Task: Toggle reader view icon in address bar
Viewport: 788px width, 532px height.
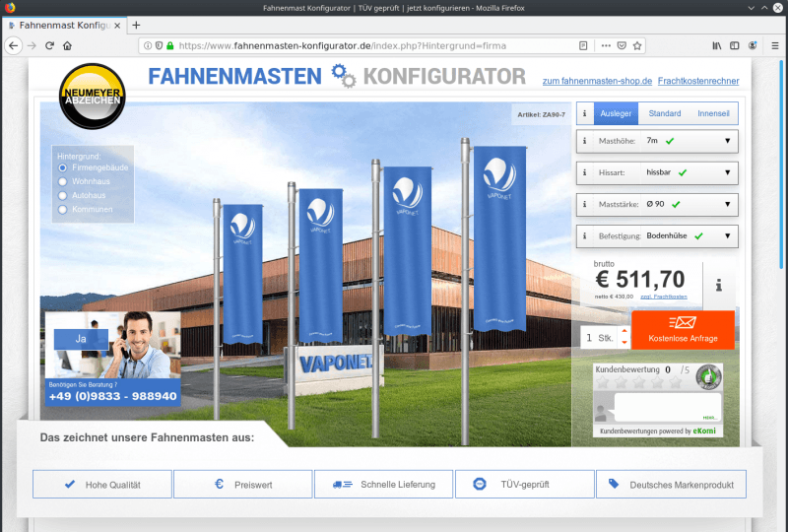Action: [583, 45]
